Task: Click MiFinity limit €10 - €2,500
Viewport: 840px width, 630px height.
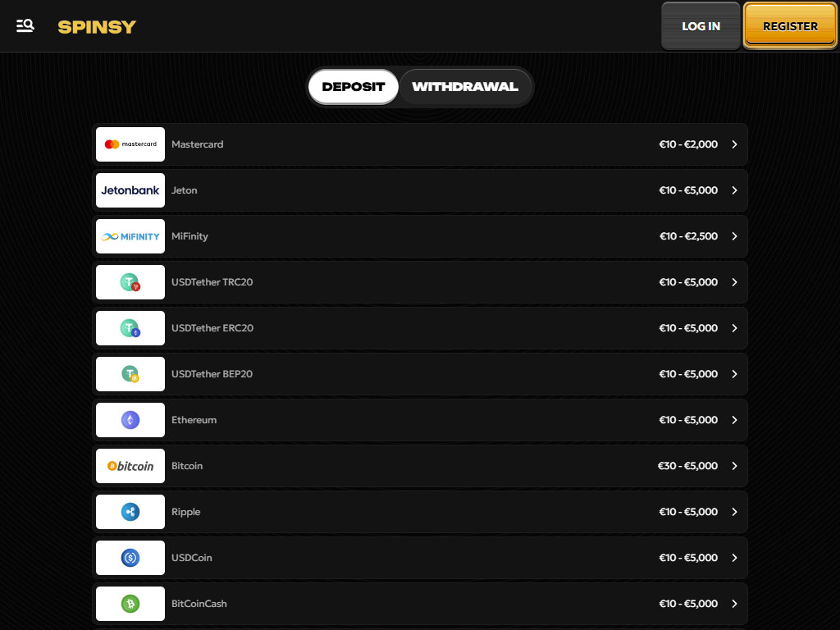Action: tap(688, 236)
